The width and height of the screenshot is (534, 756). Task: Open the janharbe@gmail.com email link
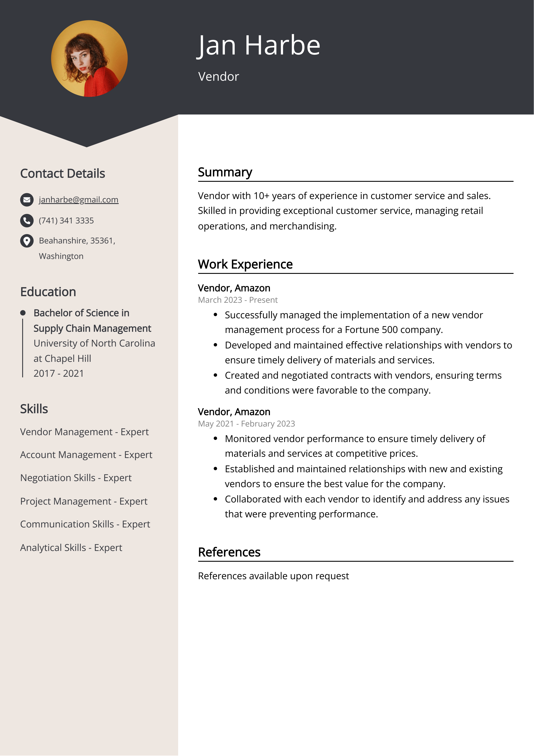pos(79,199)
